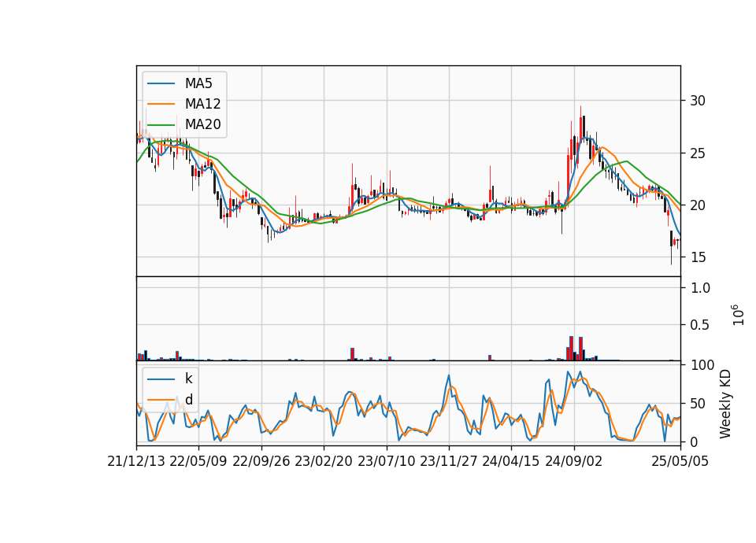The image size is (756, 543).
Task: Click the 24/09/02 date label
Action: coord(574,461)
